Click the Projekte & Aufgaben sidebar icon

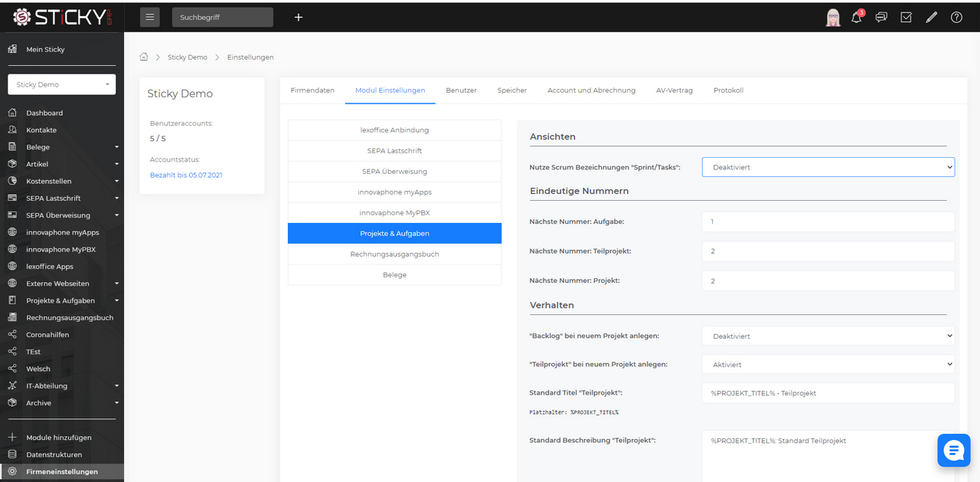12,300
